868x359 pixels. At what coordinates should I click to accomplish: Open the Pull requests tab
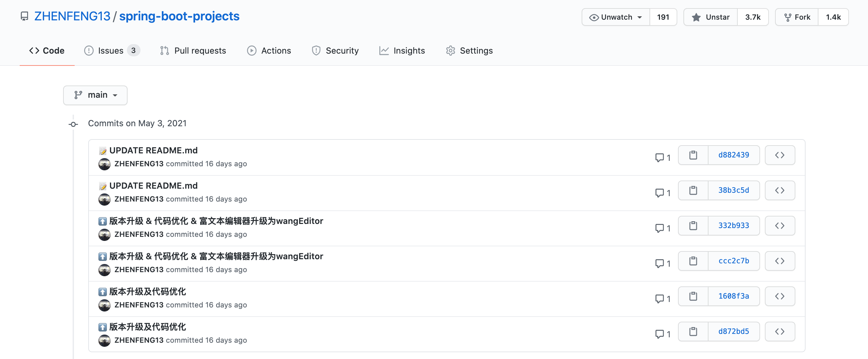tap(193, 51)
